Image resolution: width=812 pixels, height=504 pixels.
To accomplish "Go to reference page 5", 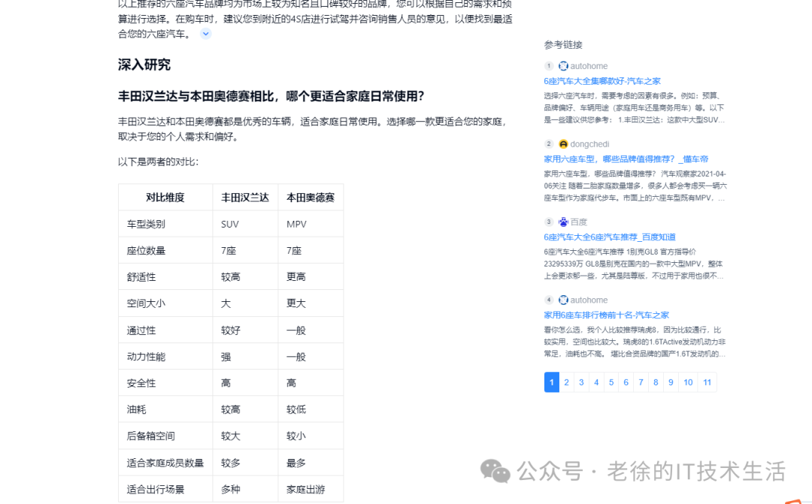I will coord(611,382).
